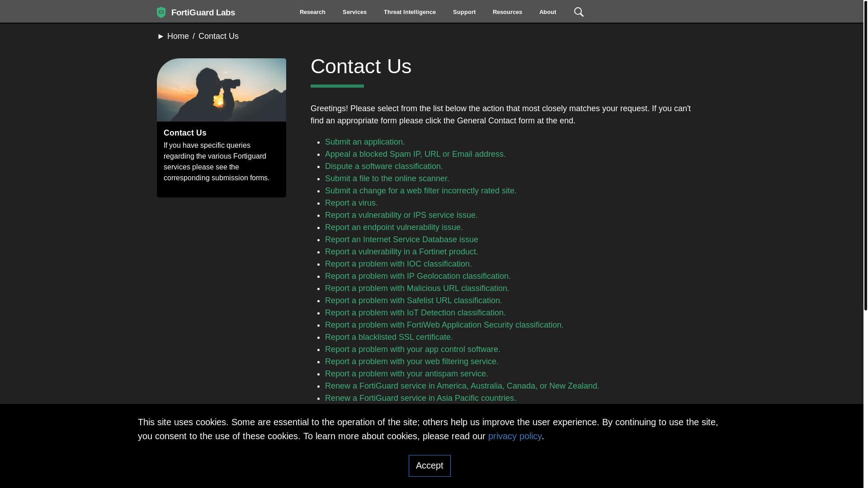Open Report problem with web filtering service
The width and height of the screenshot is (868, 488).
pyautogui.click(x=411, y=361)
